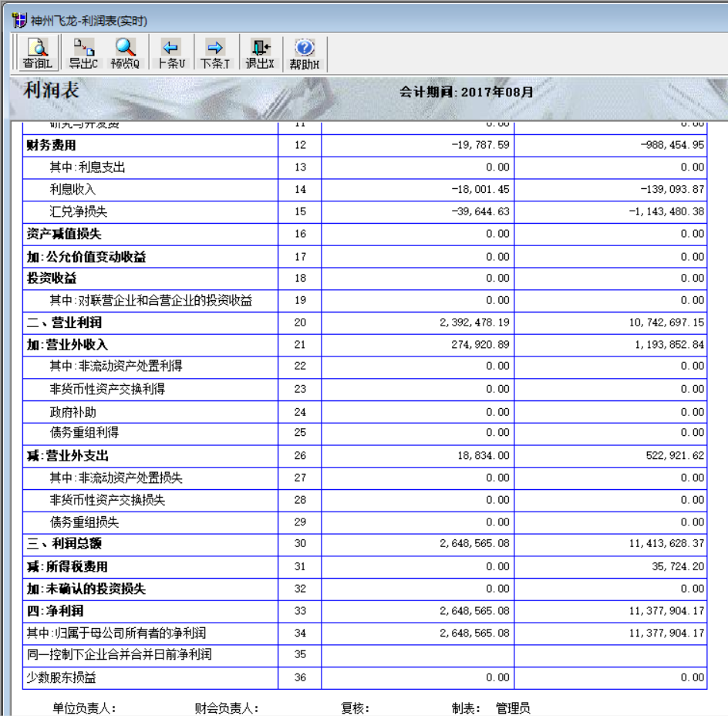
Task: Select 二、营业利润 row label
Action: (x=64, y=322)
